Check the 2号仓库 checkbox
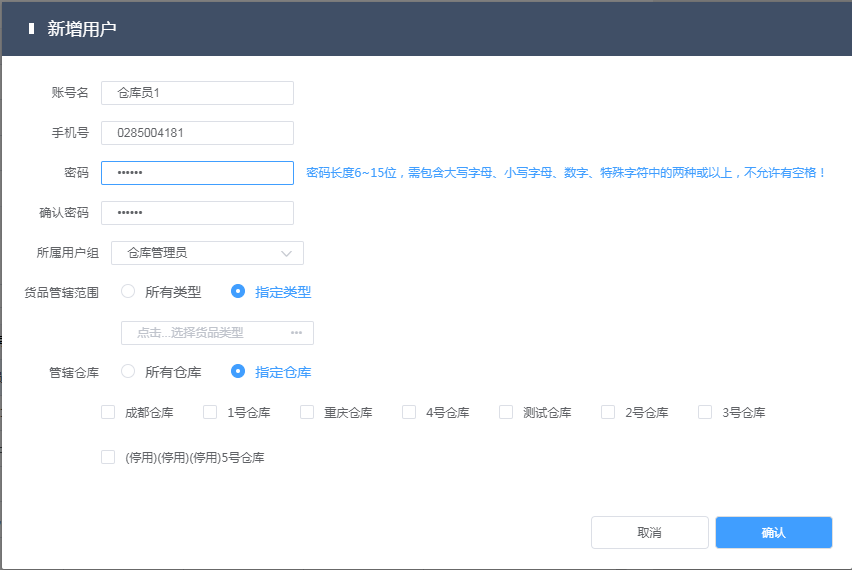The image size is (852, 570). (x=608, y=412)
